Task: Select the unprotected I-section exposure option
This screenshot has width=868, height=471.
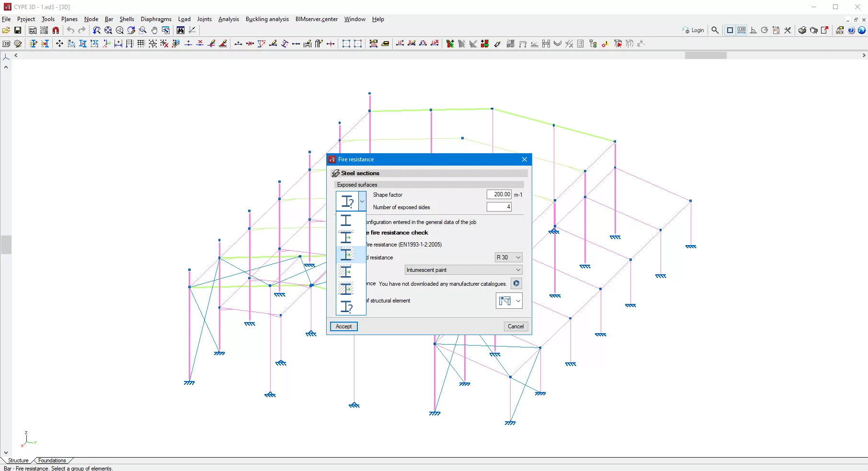Action: coord(346,220)
